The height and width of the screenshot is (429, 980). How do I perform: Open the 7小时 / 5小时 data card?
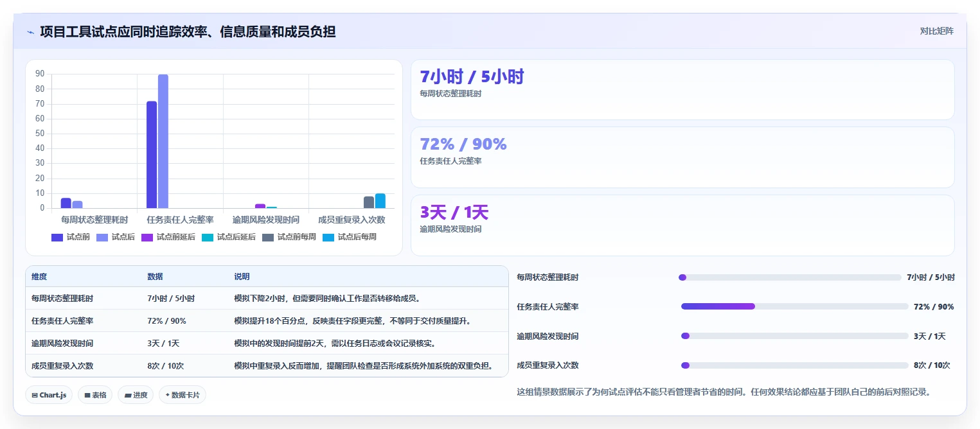pos(682,90)
